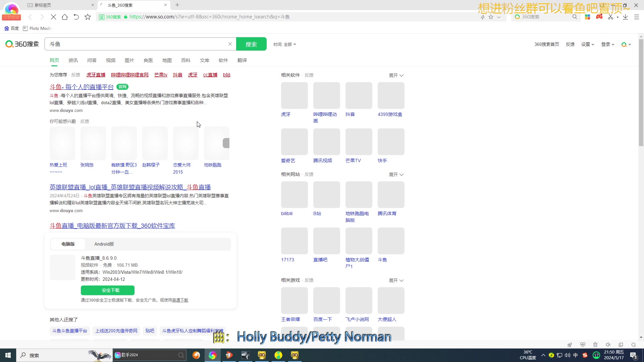Open the red gamepad icon
Image resolution: width=644 pixels, height=362 pixels.
[599, 17]
